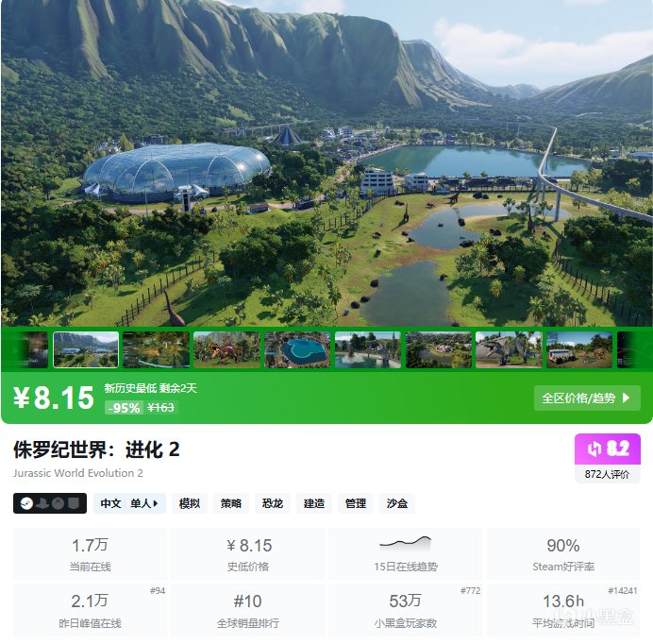Choose the 恐龙 tag
653x644 pixels.
[x=273, y=503]
